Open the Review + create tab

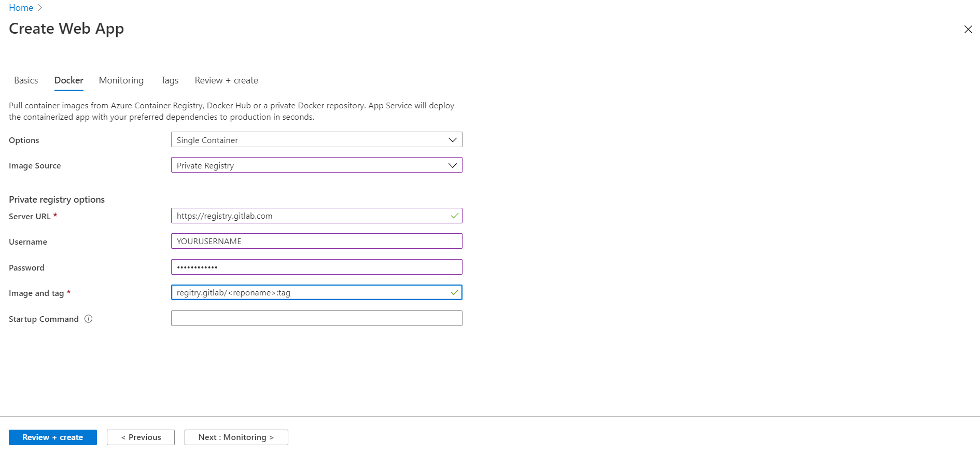tap(227, 80)
